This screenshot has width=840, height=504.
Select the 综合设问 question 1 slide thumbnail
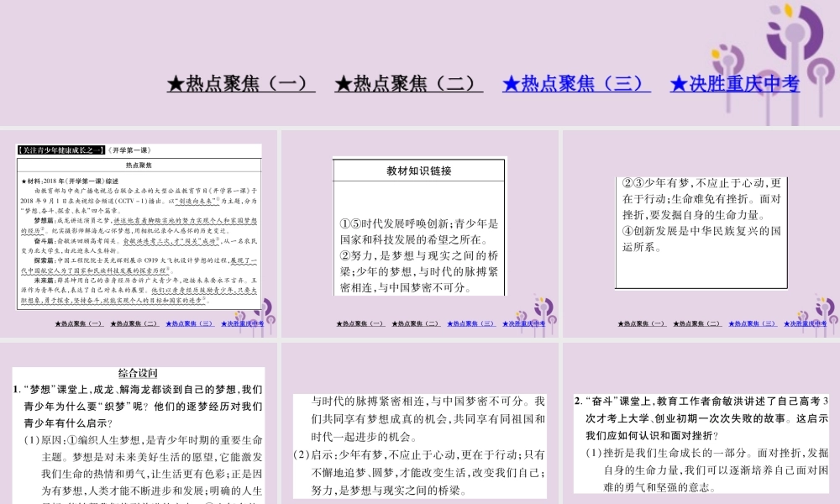coord(139,423)
